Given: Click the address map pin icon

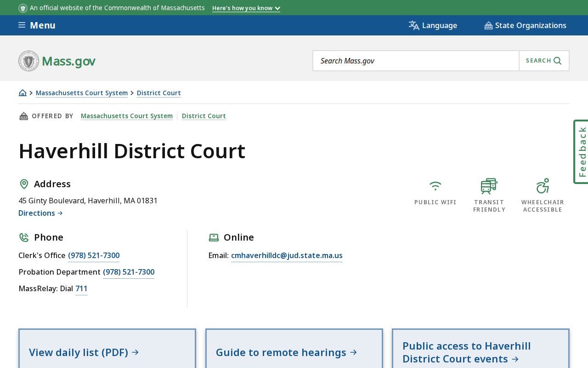Looking at the screenshot, I should [24, 184].
